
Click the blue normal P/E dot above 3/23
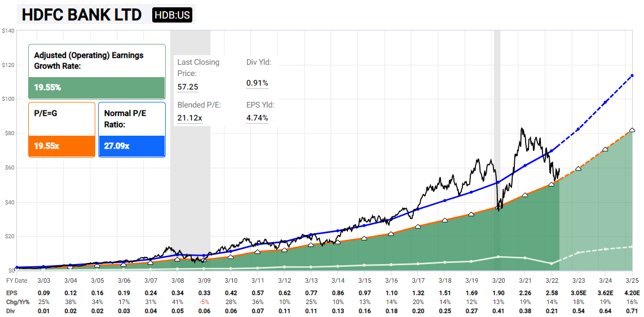[x=578, y=129]
